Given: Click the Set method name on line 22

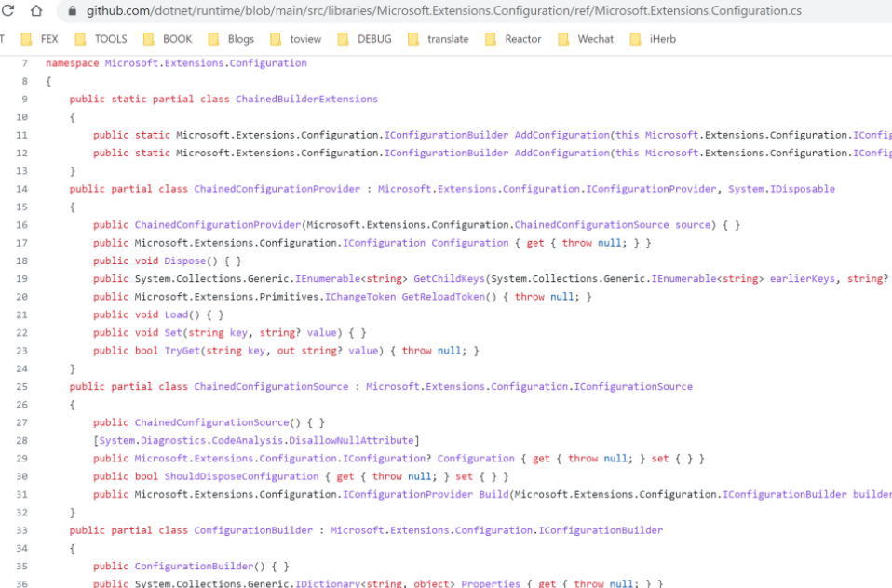Looking at the screenshot, I should (173, 333).
